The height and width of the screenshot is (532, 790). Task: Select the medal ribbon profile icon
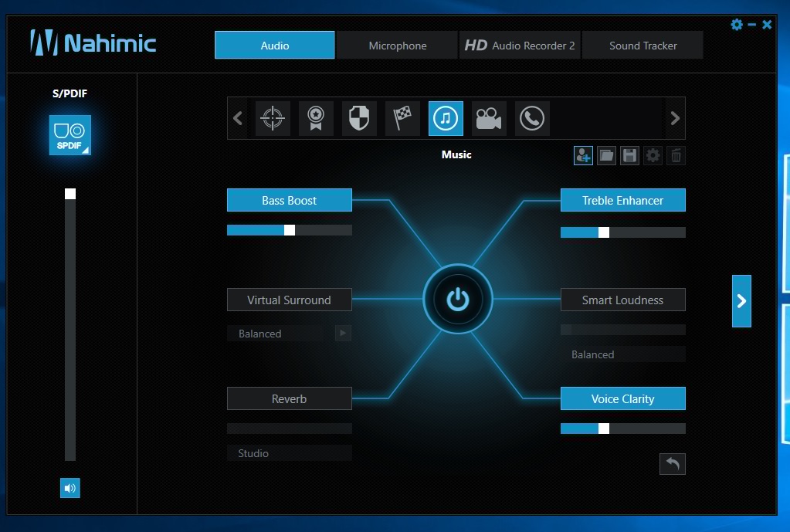(315, 118)
